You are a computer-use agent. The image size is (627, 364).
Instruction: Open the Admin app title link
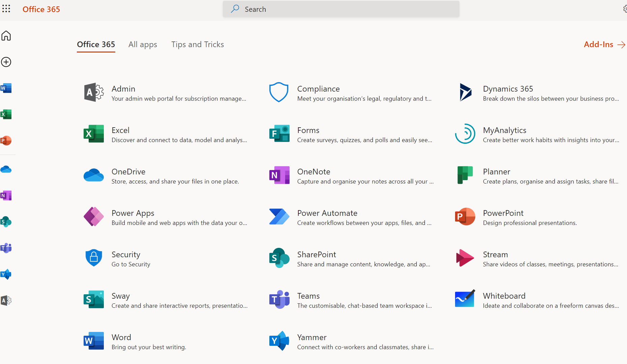(x=123, y=89)
